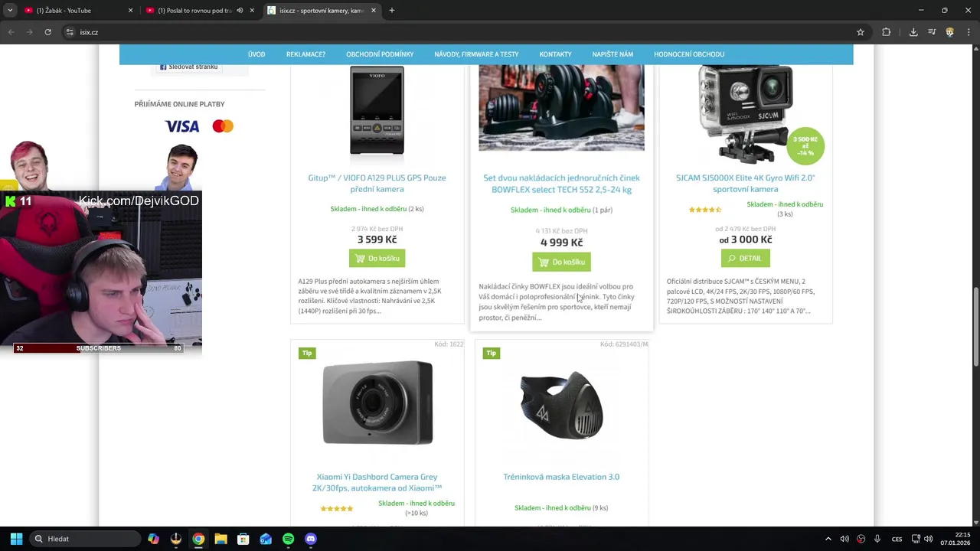Click DETAIL button for SJCAM camera

(x=745, y=259)
